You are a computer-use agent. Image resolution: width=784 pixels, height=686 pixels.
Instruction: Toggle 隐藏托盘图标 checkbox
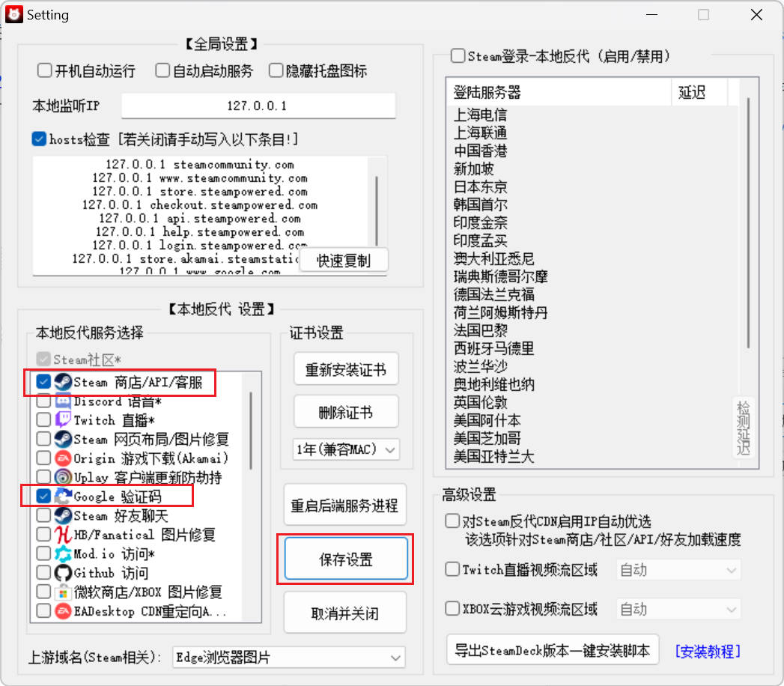click(276, 70)
